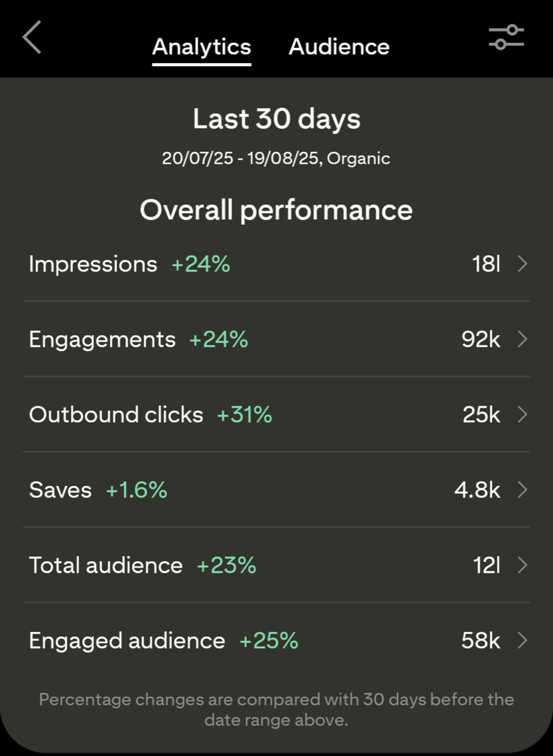Tap the back arrow icon
Viewport: 553px width, 756px height.
click(x=32, y=37)
